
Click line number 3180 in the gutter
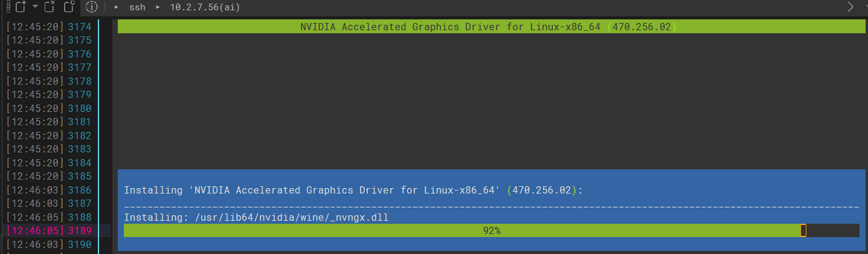pyautogui.click(x=80, y=108)
